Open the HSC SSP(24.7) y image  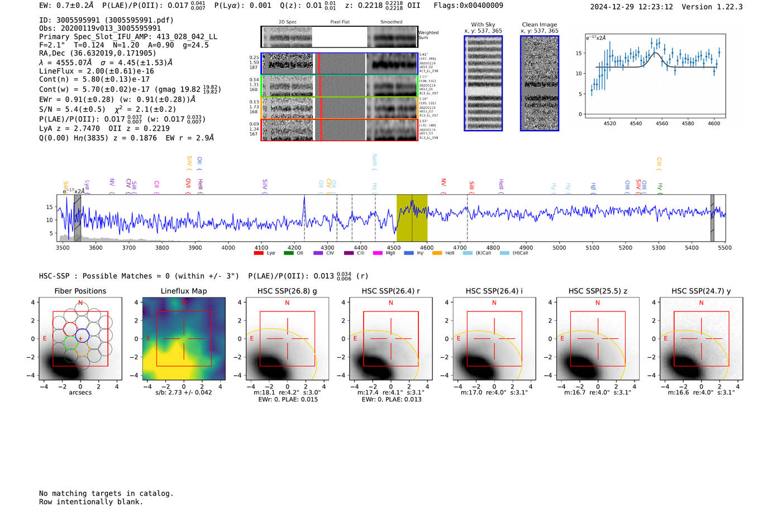pyautogui.click(x=701, y=339)
